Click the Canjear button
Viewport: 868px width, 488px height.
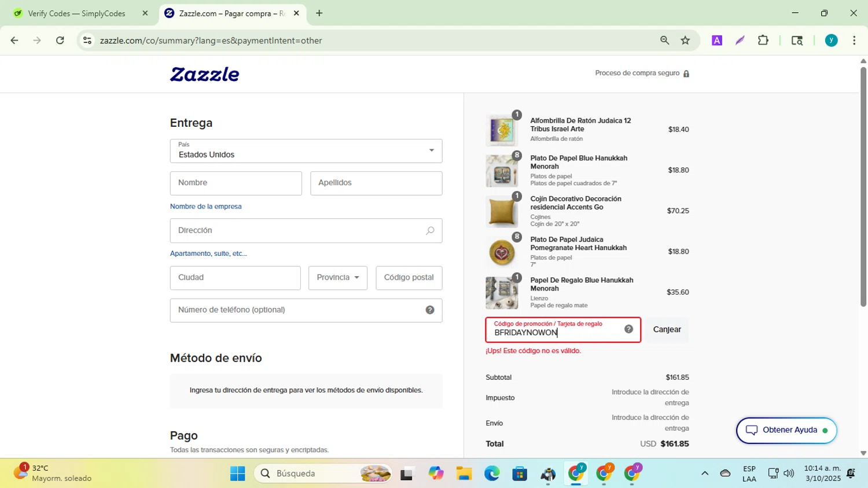coord(667,329)
